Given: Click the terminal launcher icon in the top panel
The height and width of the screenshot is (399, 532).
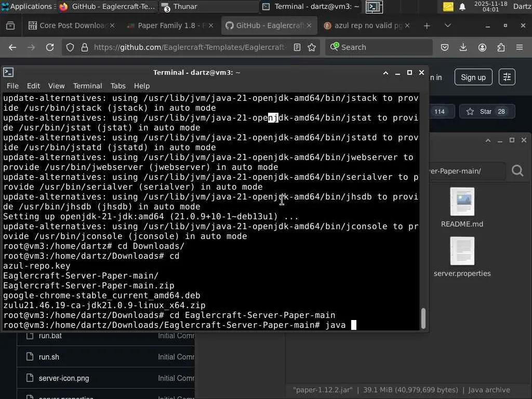Looking at the screenshot, I should [x=374, y=7].
